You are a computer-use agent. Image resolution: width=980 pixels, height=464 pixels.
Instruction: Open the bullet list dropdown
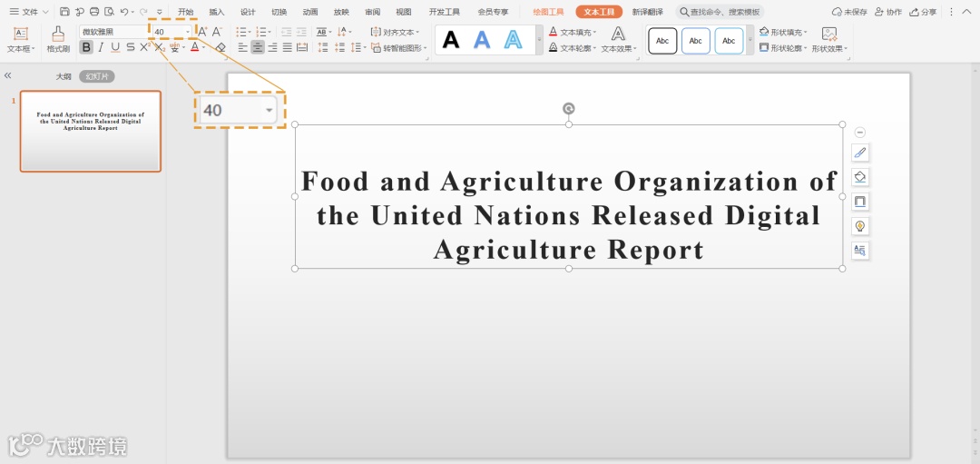coord(250,32)
